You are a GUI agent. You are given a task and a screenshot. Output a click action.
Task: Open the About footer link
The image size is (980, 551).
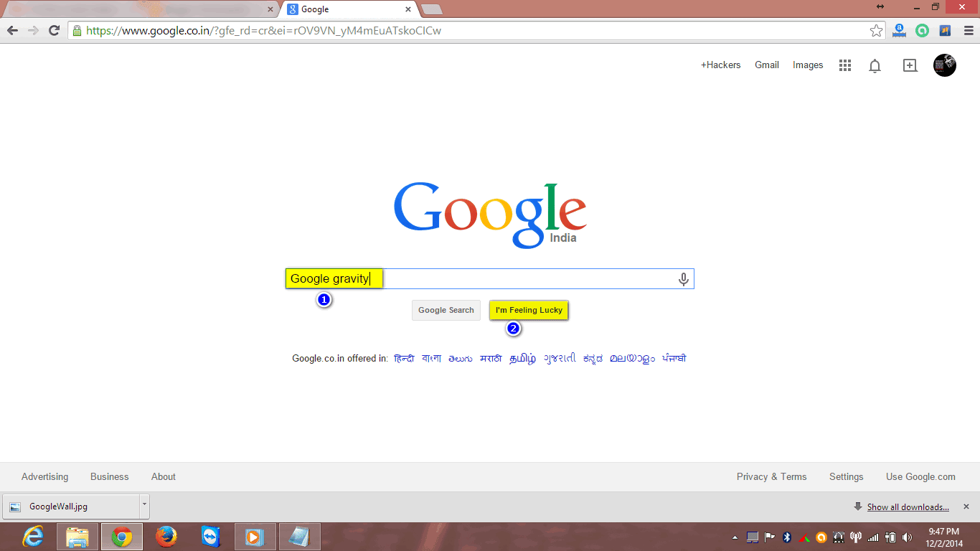164,476
